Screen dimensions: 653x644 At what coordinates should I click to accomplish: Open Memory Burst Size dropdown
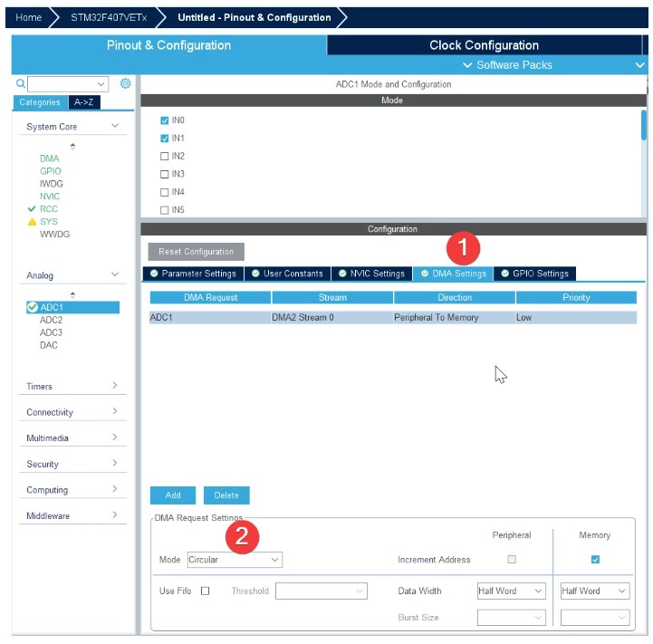coord(595,618)
